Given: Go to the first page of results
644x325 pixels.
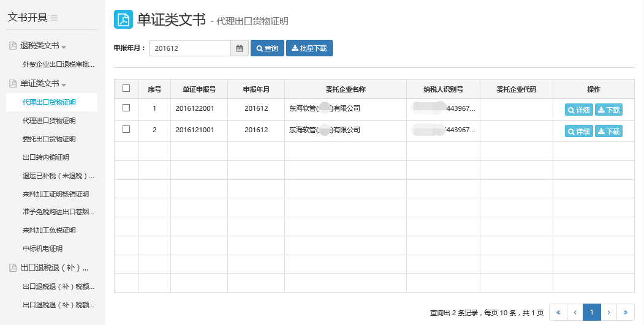Looking at the screenshot, I should click(x=558, y=312).
